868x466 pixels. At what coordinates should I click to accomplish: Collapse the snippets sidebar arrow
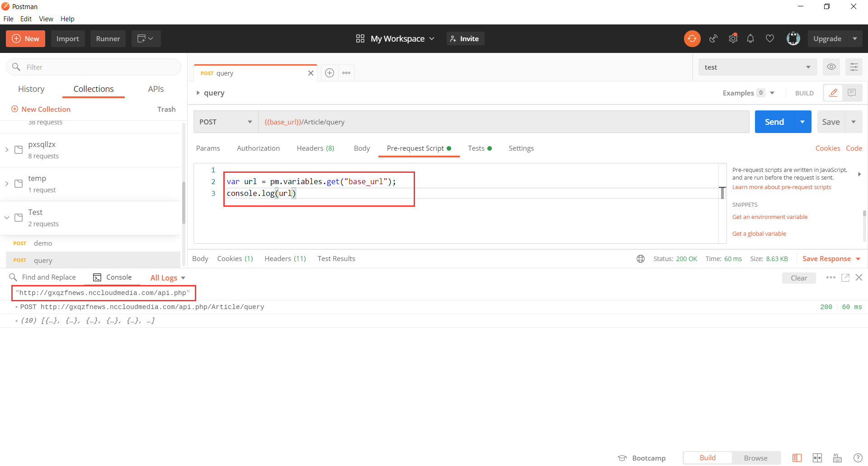(859, 174)
